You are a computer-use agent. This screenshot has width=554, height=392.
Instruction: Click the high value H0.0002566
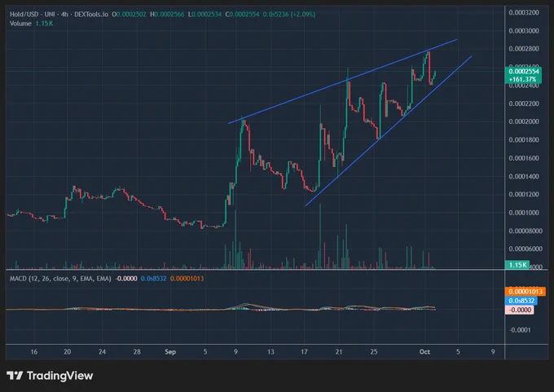point(167,15)
